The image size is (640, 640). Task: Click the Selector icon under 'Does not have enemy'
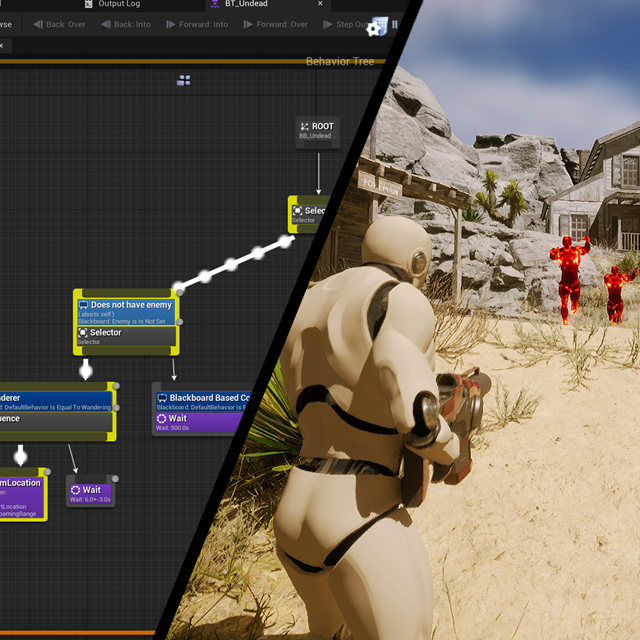click(84, 333)
